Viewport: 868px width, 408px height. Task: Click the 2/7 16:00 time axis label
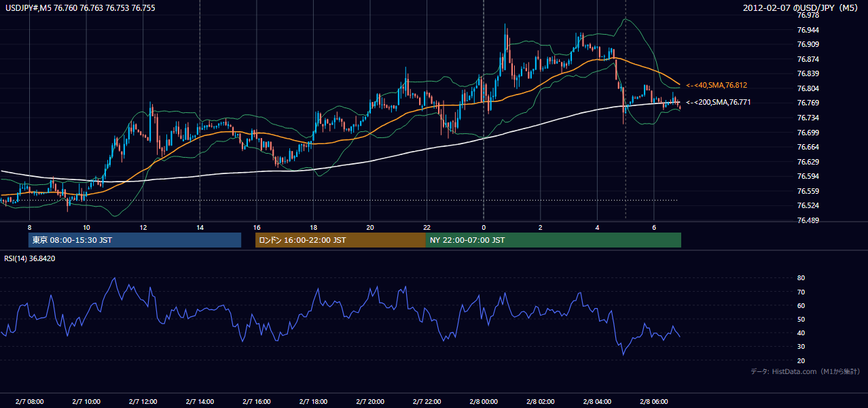click(x=256, y=401)
